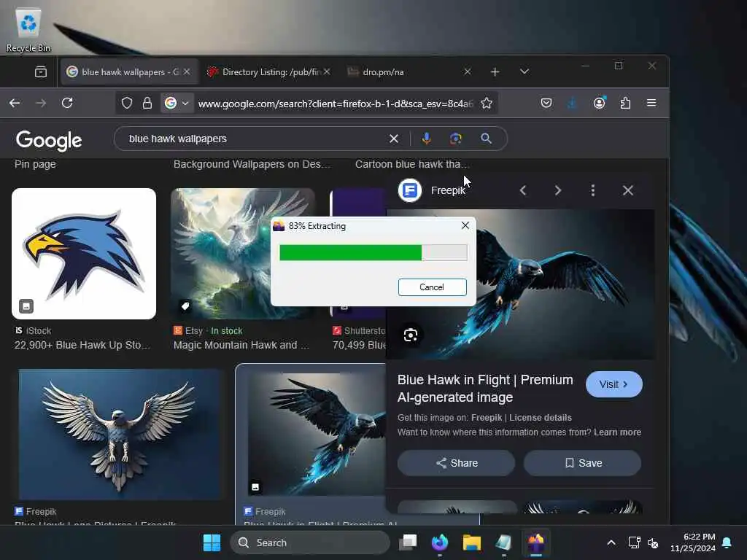Viewport: 747px width, 560px height.
Task: Click the Visit button for Freepik
Action: [614, 384]
